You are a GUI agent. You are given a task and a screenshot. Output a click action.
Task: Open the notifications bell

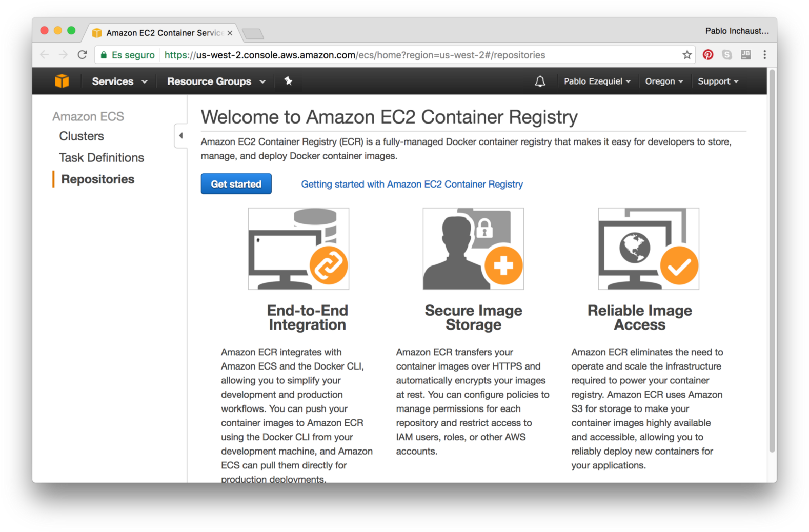540,81
